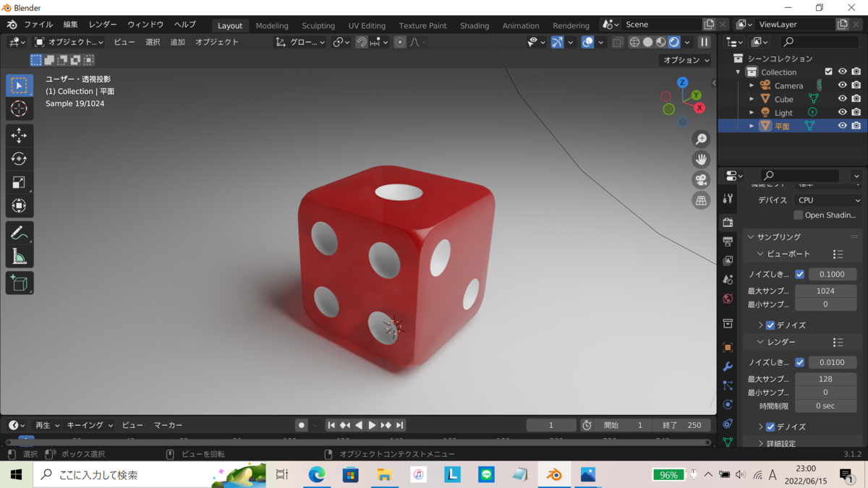The width and height of the screenshot is (868, 488).
Task: Open the Render properties tab icon
Action: click(728, 223)
